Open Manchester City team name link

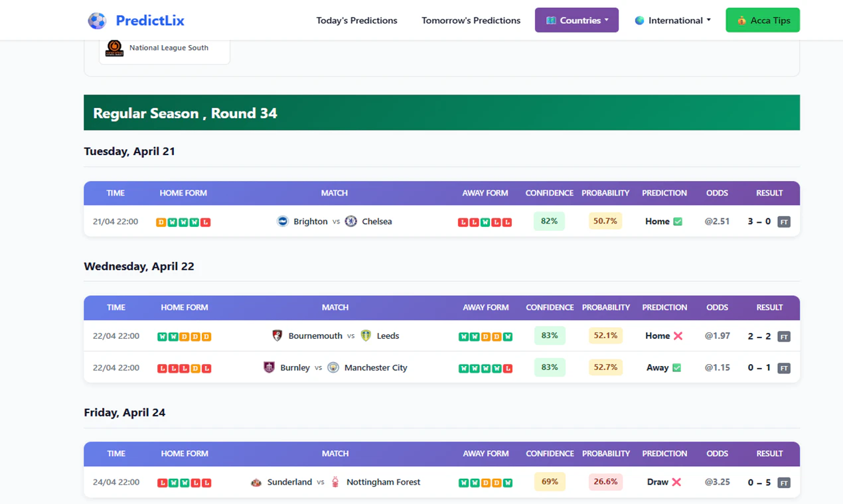point(376,367)
